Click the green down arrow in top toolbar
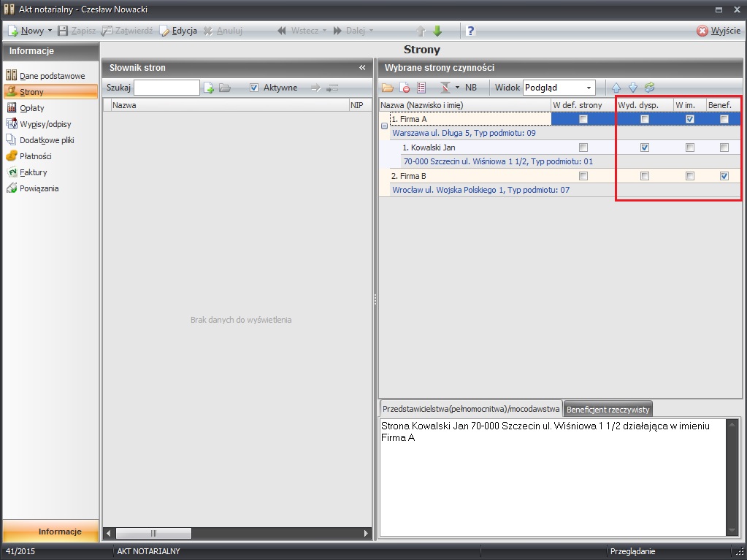The height and width of the screenshot is (560, 747). pos(437,31)
